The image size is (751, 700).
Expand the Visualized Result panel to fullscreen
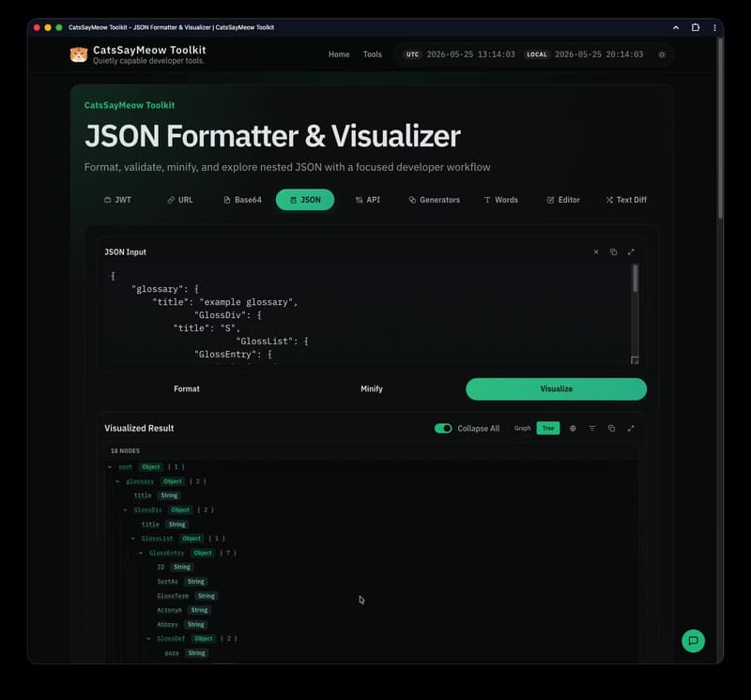tap(631, 428)
